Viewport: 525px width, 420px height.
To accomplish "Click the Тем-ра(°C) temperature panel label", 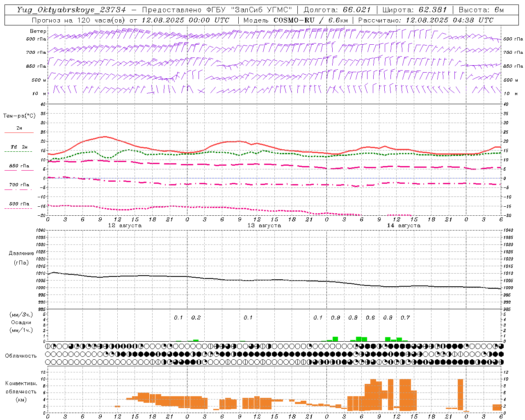I will pos(19,116).
